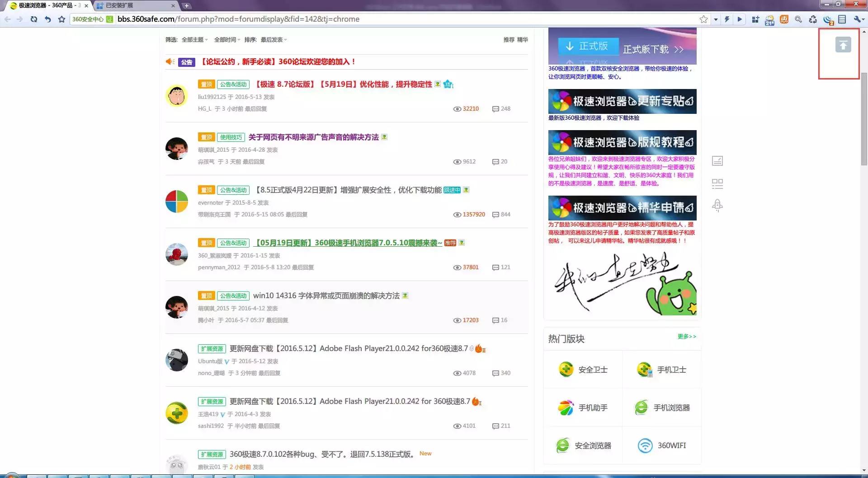This screenshot has height=478, width=868.
Task: Click the favorites star left of address bar
Action: tap(62, 19)
